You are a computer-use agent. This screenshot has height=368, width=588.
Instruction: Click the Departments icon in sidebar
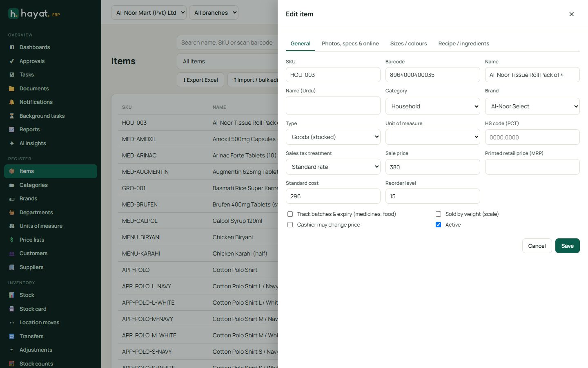(x=12, y=213)
